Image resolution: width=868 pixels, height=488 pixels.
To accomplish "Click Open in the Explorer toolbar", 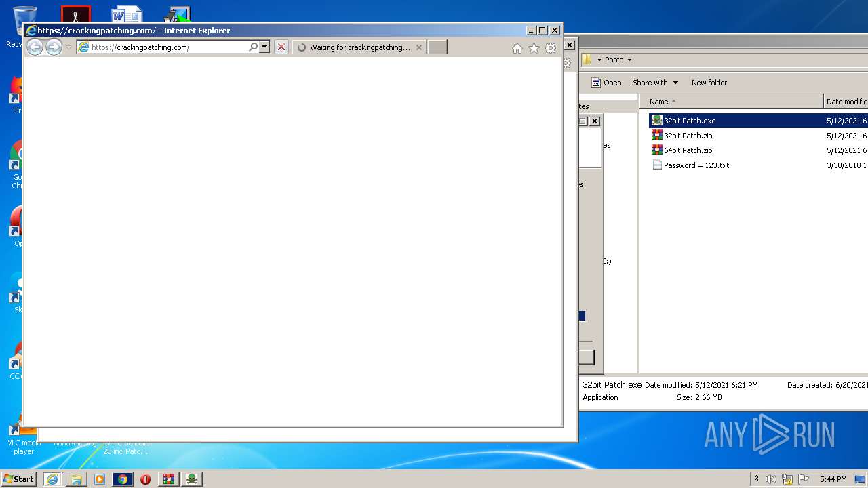I will [606, 83].
